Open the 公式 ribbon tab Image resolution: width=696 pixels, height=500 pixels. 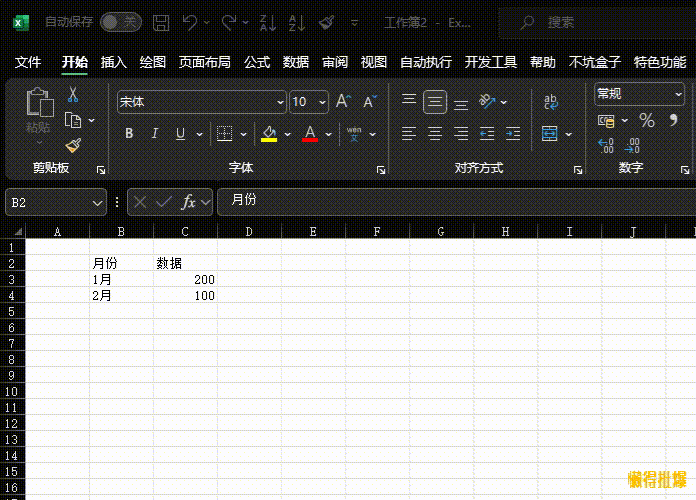tap(257, 62)
